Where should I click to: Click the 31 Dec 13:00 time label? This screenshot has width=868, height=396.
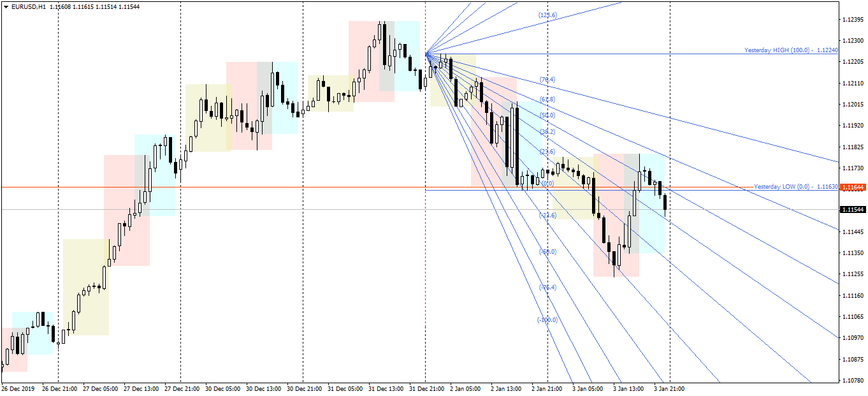386,388
